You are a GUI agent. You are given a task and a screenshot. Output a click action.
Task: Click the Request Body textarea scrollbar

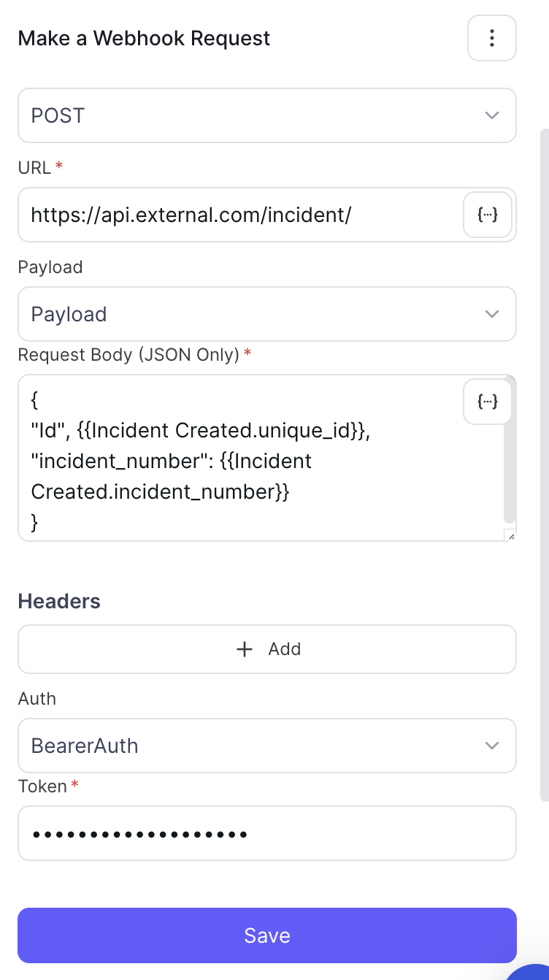click(x=510, y=450)
